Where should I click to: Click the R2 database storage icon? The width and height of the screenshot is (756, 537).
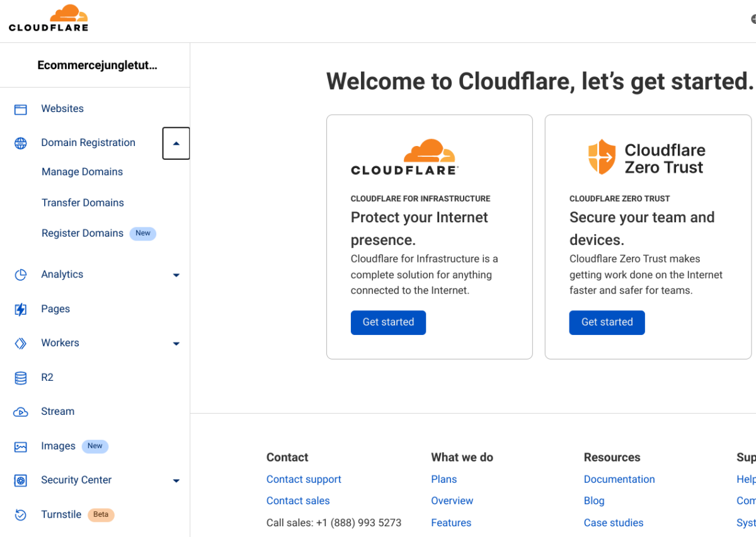click(x=21, y=378)
